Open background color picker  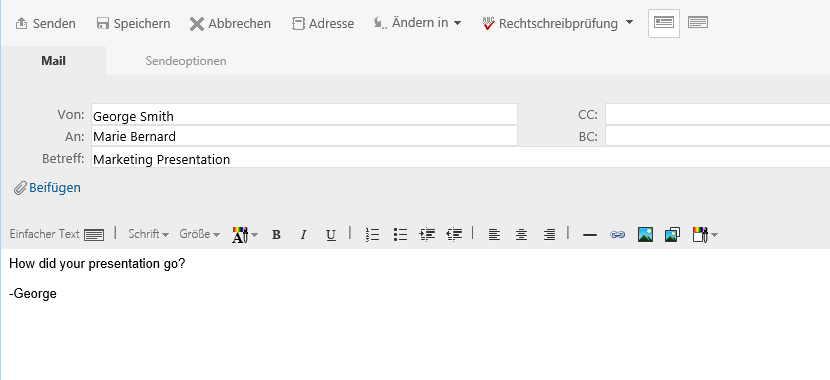pyautogui.click(x=705, y=234)
